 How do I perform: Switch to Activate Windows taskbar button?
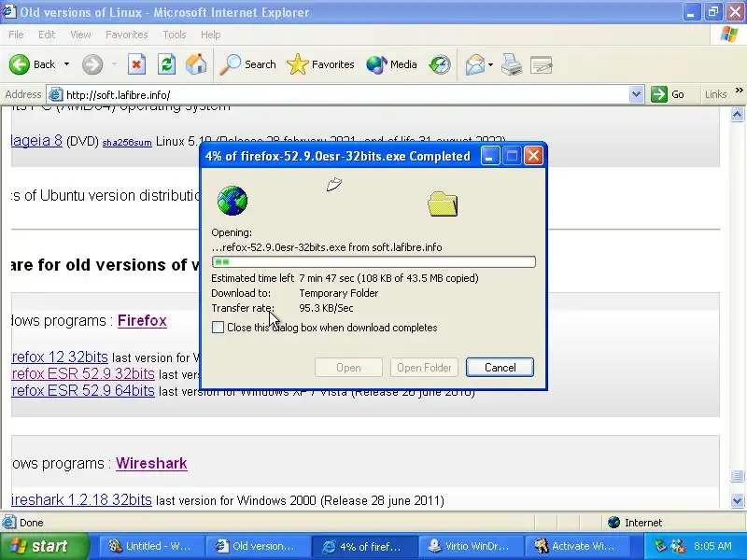(x=577, y=546)
